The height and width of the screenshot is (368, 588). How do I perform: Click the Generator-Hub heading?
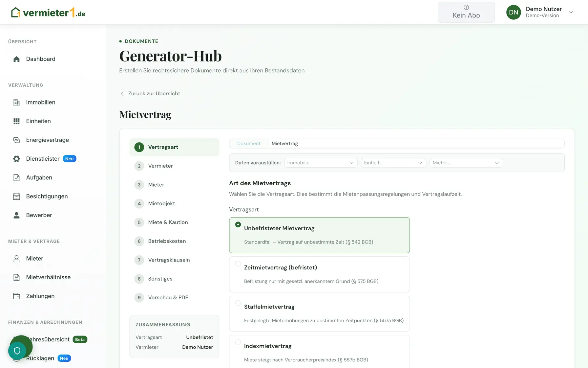[170, 56]
